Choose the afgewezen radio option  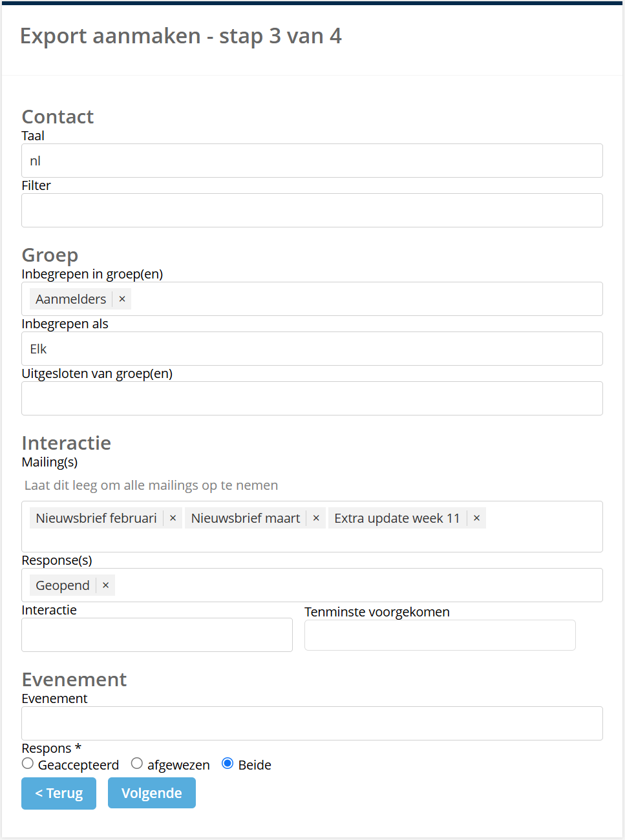click(x=137, y=764)
